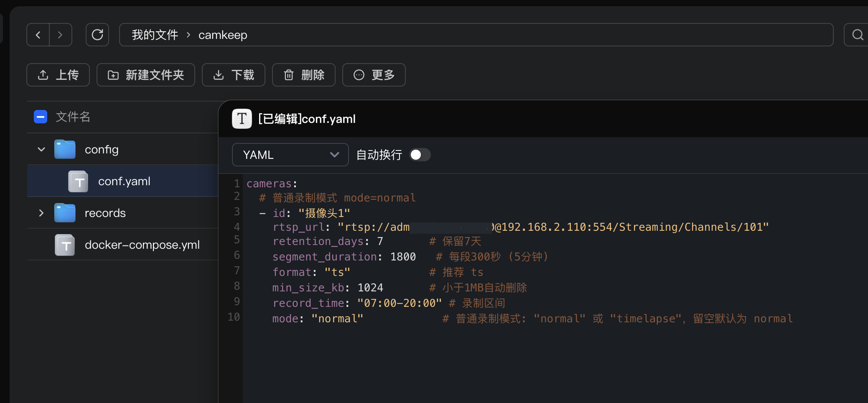The height and width of the screenshot is (403, 868).
Task: Expand the records folder chevron
Action: point(41,213)
